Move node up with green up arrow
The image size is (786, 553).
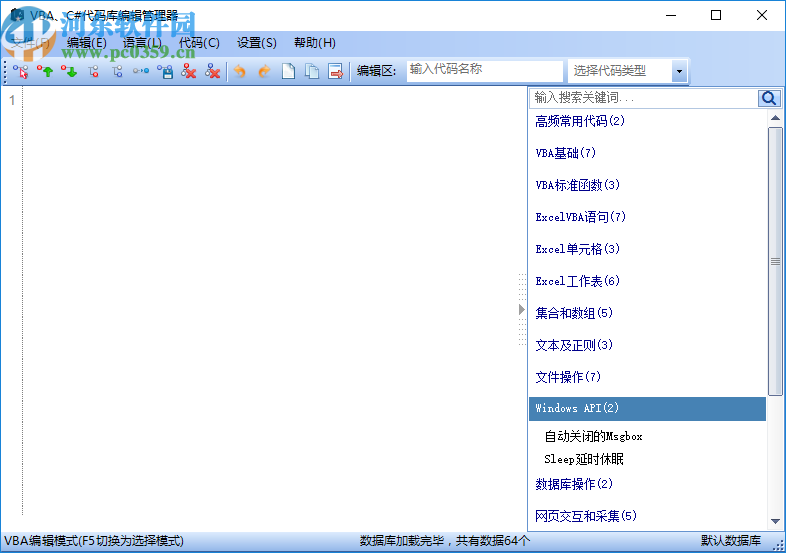45,72
